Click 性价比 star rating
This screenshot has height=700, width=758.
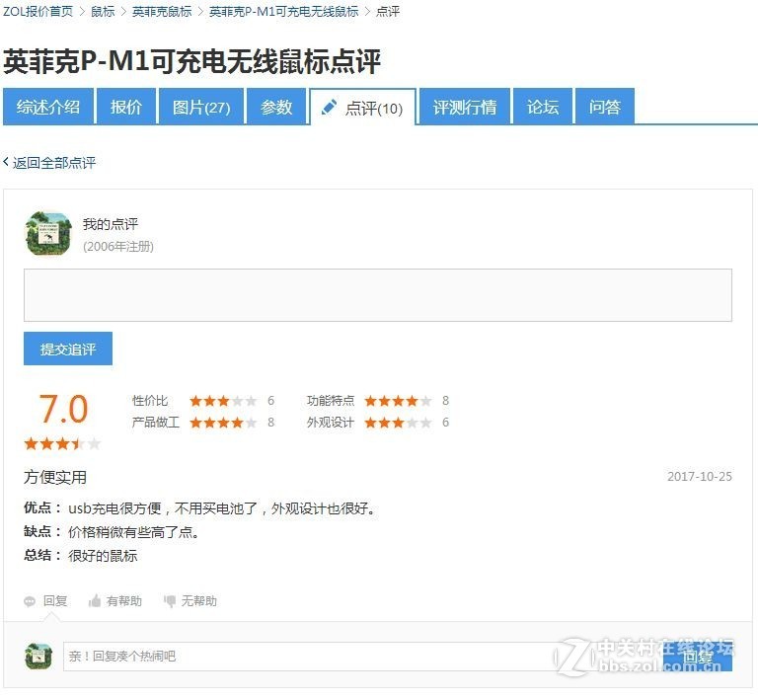click(223, 401)
